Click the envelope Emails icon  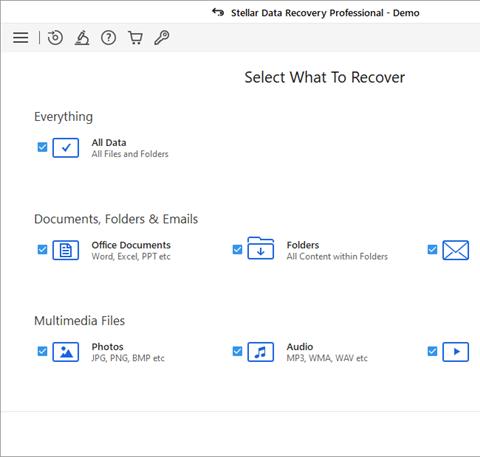pyautogui.click(x=456, y=250)
